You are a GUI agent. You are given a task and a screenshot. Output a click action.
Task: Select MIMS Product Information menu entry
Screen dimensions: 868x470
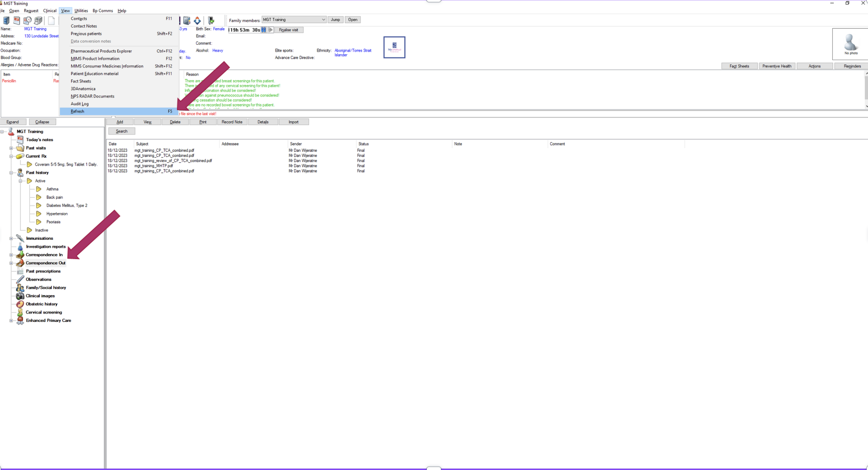pyautogui.click(x=95, y=59)
